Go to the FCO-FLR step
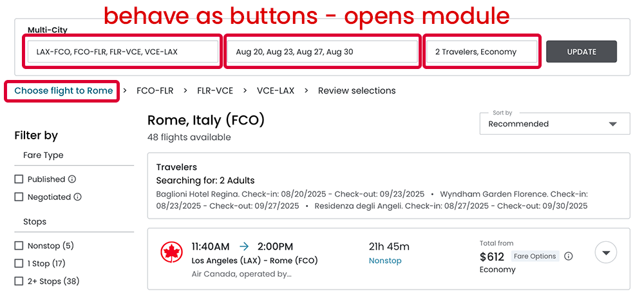This screenshot has width=644, height=296. coord(155,91)
